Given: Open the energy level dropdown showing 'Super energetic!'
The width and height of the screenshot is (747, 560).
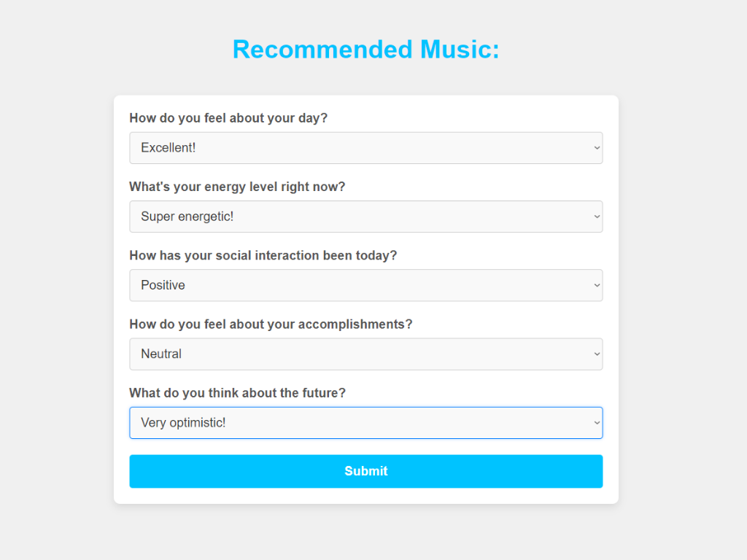Looking at the screenshot, I should click(365, 217).
